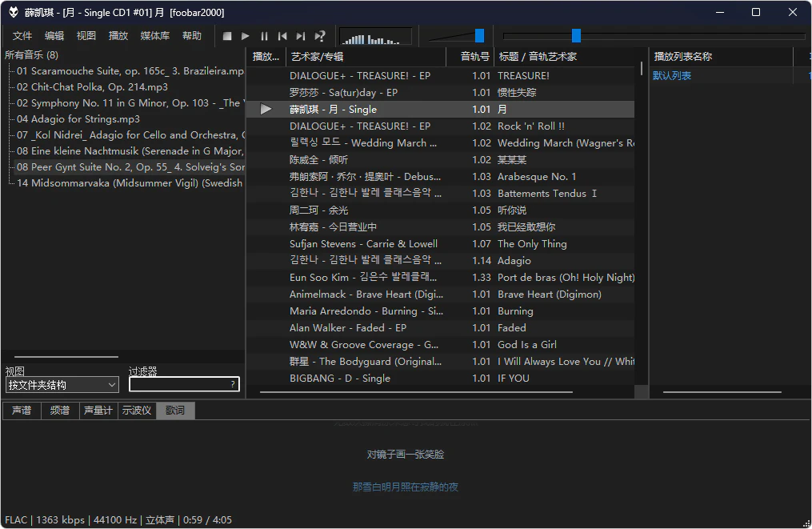Sort by 音轨号 column header
This screenshot has width=812, height=529.
click(470, 57)
